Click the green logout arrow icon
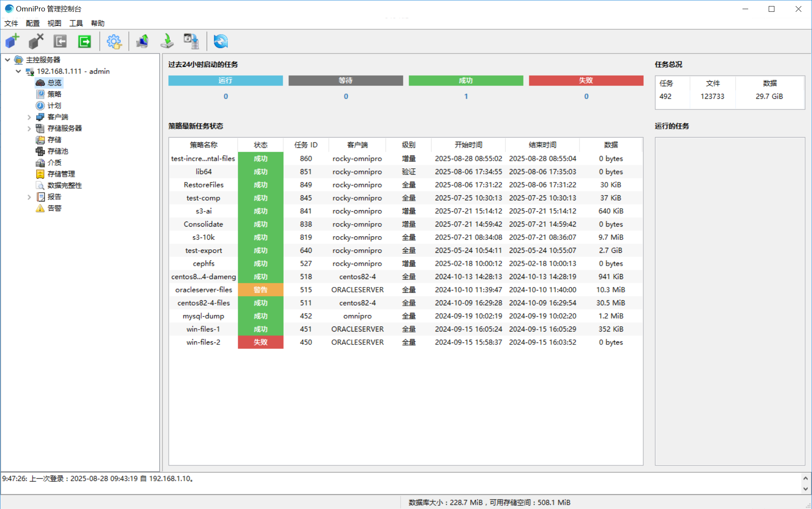The image size is (812, 509). (84, 41)
